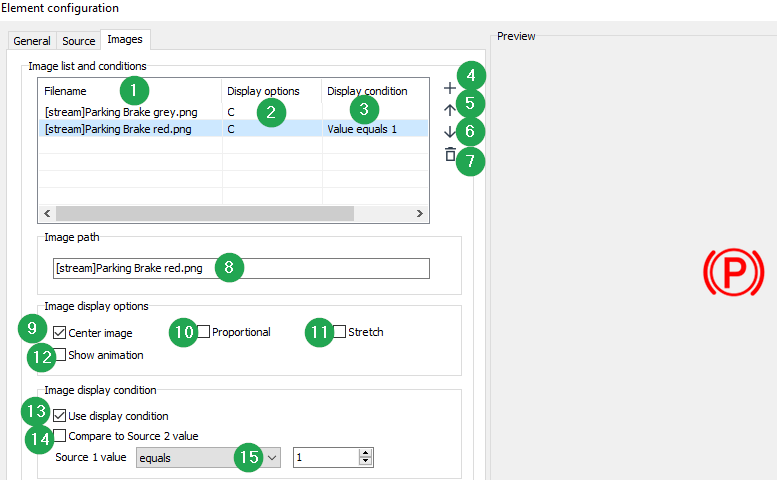The image size is (777, 480).
Task: Decrease the condition value with down stepper
Action: point(365,461)
